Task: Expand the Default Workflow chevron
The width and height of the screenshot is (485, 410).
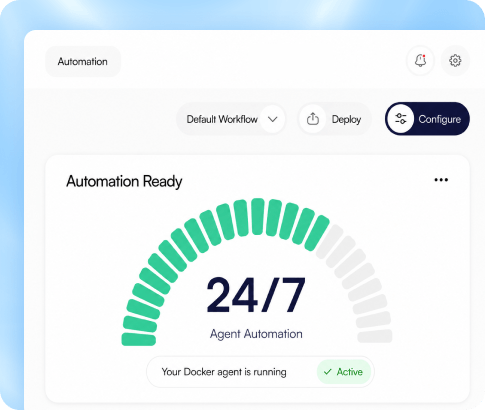Action: point(273,119)
